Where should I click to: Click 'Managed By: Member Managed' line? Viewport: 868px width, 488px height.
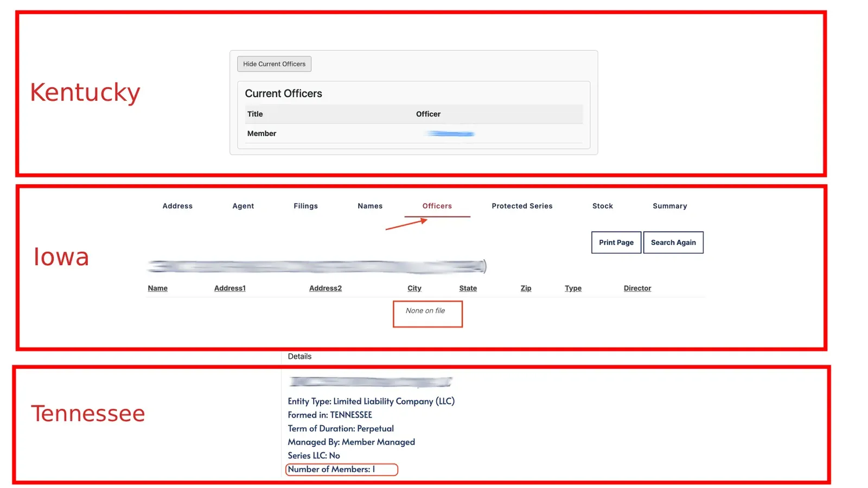[x=352, y=442]
